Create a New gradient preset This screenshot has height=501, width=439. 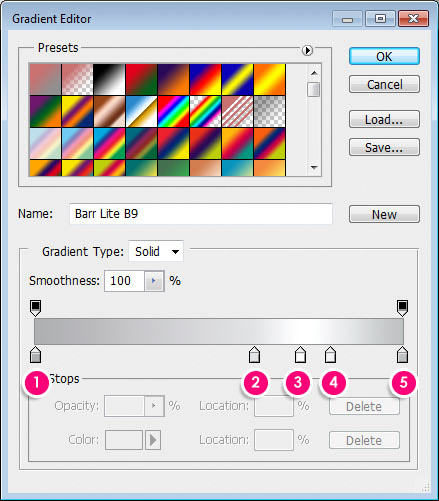pos(384,214)
